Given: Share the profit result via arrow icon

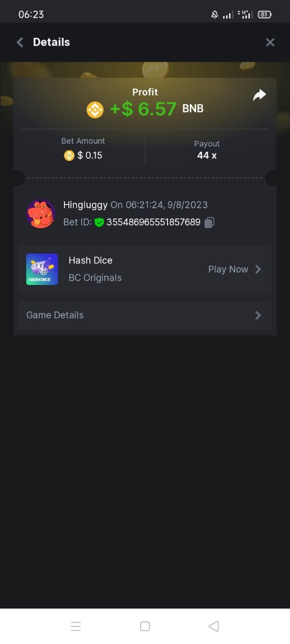Looking at the screenshot, I should [x=259, y=95].
